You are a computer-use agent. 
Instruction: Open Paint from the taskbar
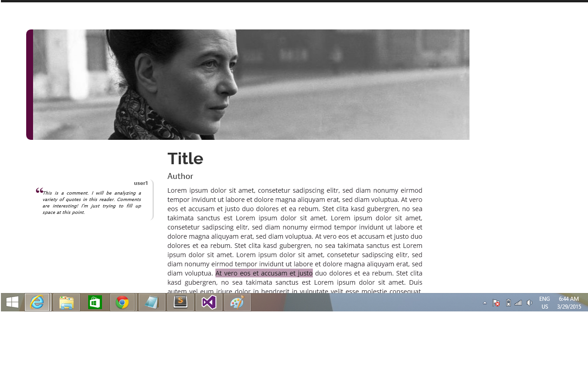pyautogui.click(x=237, y=302)
